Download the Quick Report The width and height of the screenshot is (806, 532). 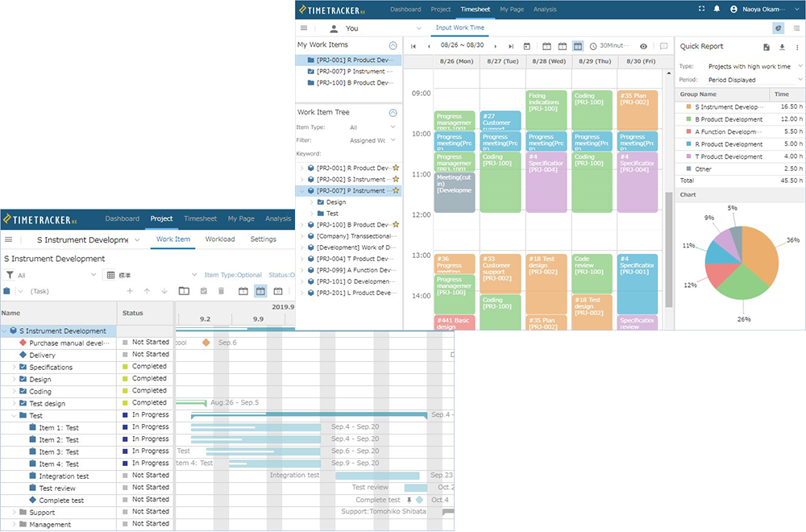(x=781, y=47)
